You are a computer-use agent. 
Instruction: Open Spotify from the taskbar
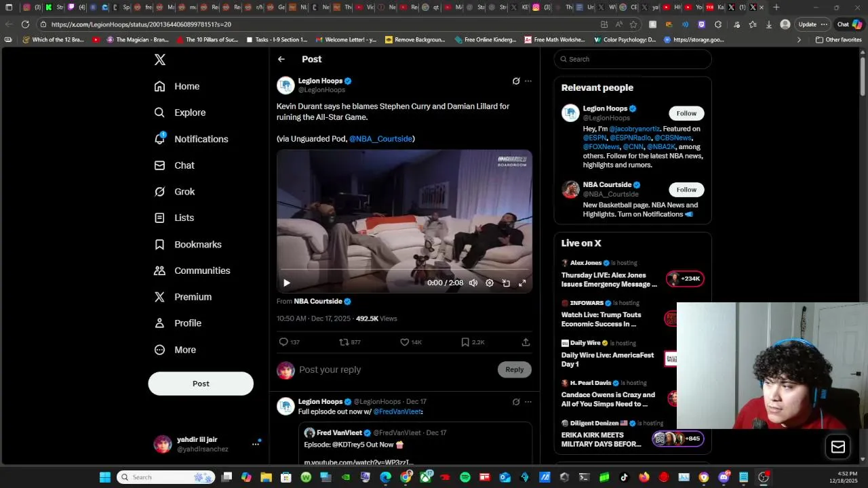point(465,477)
